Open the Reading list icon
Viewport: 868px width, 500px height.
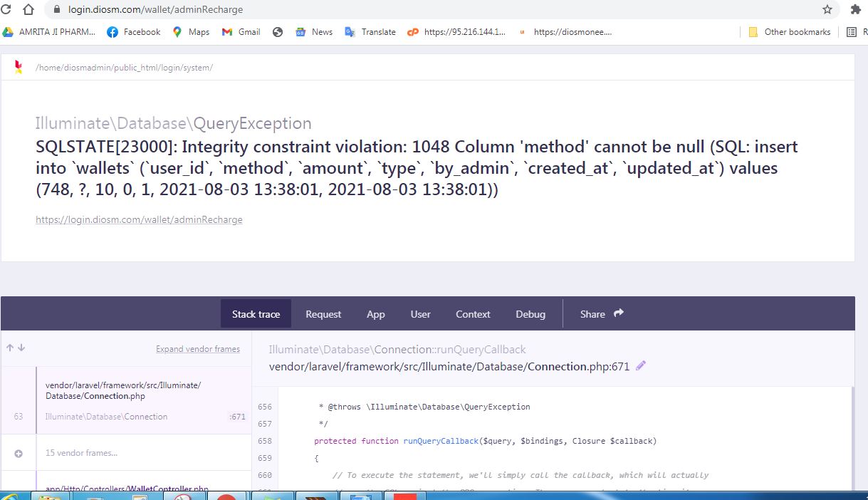(852, 32)
